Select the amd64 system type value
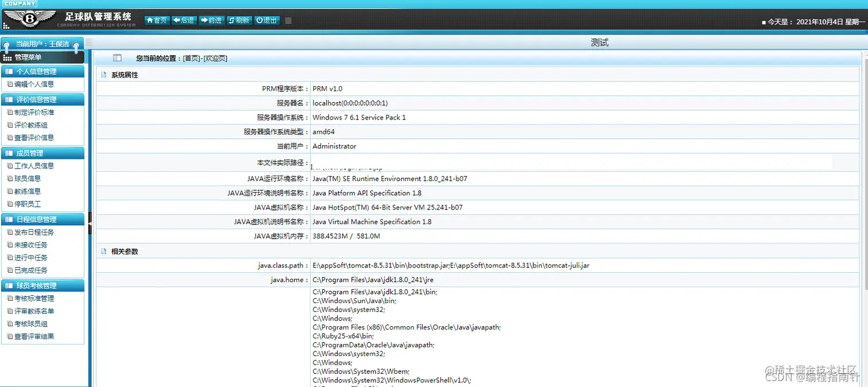The height and width of the screenshot is (387, 868). (324, 132)
